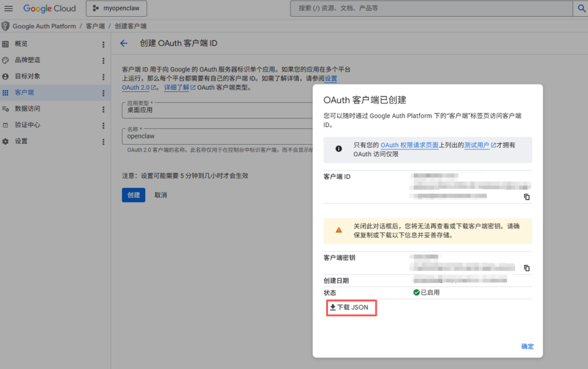
Task: Open more options for 客户端
Action: 103,93
